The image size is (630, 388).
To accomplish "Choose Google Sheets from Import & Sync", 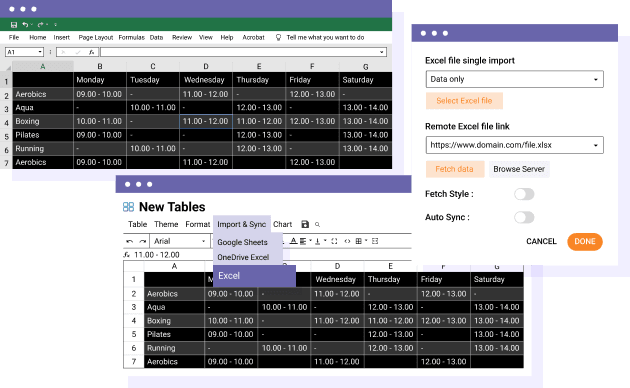I will click(242, 242).
